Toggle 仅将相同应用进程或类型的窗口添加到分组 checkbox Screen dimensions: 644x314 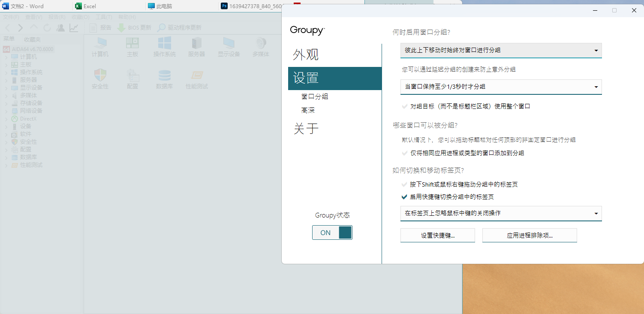coord(404,153)
